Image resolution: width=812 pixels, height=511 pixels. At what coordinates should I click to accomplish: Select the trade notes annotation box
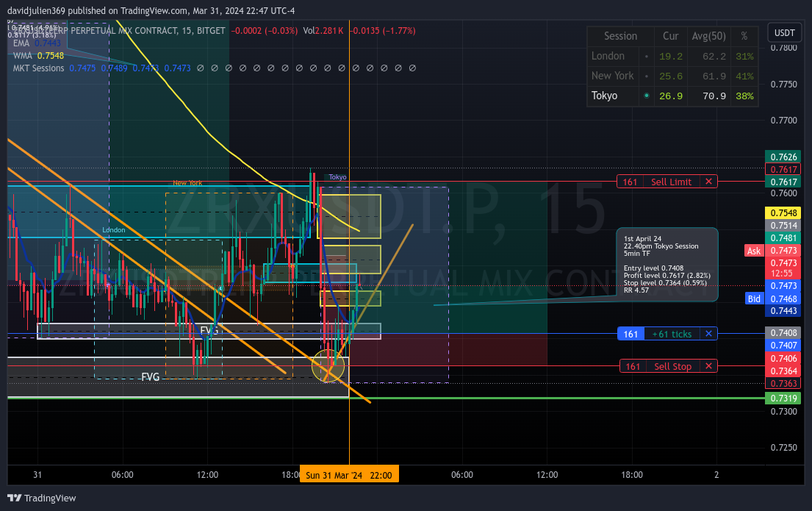click(x=667, y=264)
